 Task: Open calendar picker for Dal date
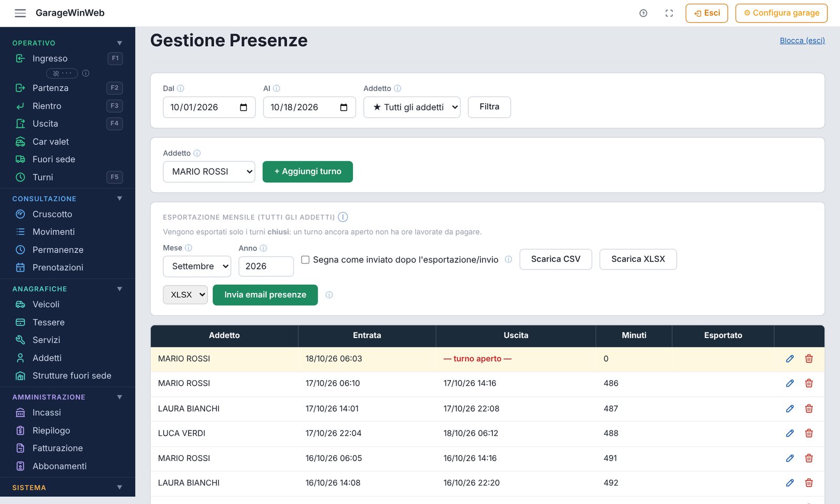pyautogui.click(x=244, y=107)
